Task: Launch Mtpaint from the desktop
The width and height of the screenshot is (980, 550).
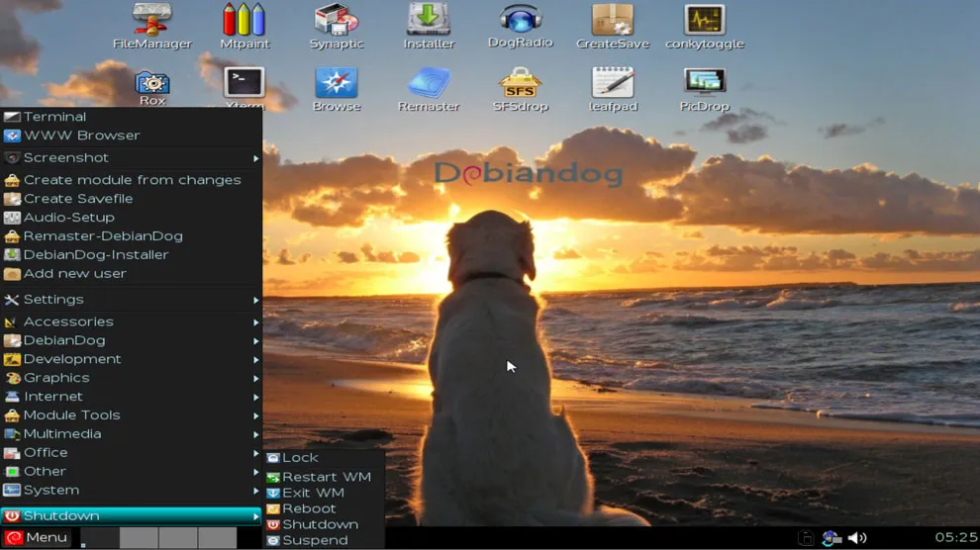Action: (244, 21)
